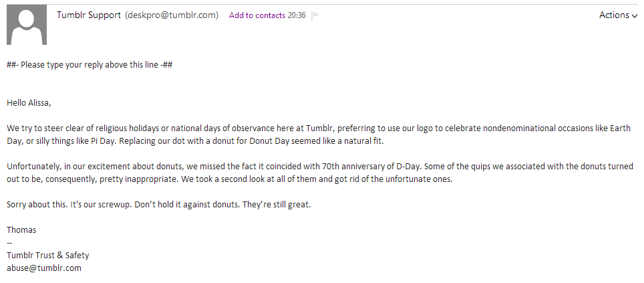Click the 'Hello Alissa,' greeting

(29, 103)
